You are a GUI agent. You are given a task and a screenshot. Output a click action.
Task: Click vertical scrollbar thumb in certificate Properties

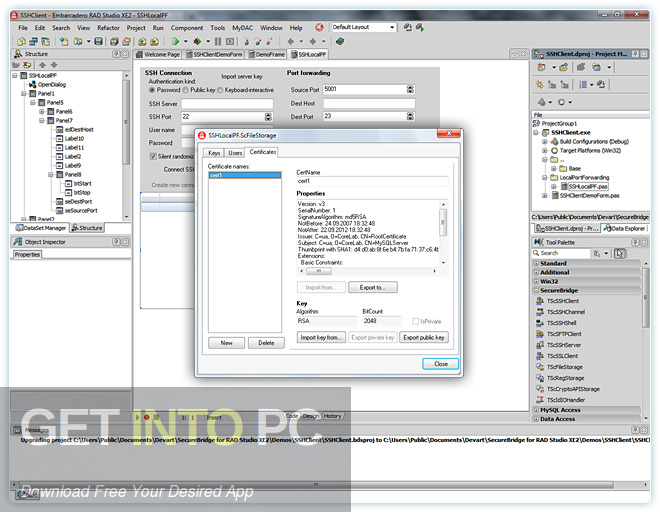(443, 222)
